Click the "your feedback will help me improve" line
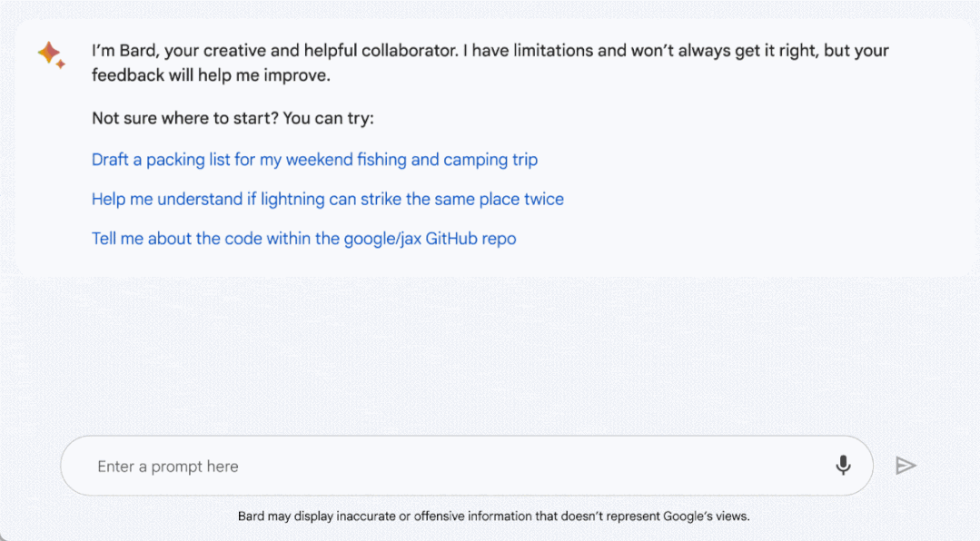The width and height of the screenshot is (980, 541). [x=211, y=75]
